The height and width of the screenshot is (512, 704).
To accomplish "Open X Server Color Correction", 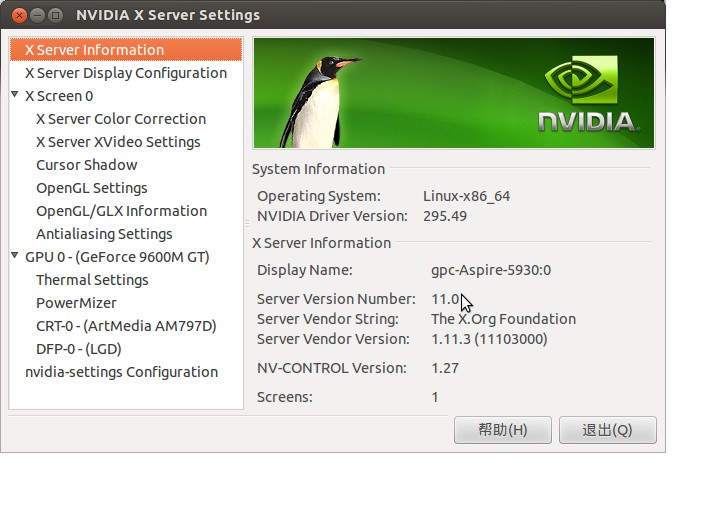I will point(121,119).
